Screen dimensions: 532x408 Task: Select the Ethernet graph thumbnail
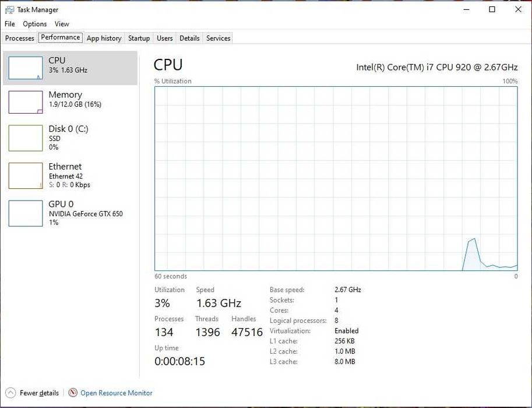[x=26, y=175]
